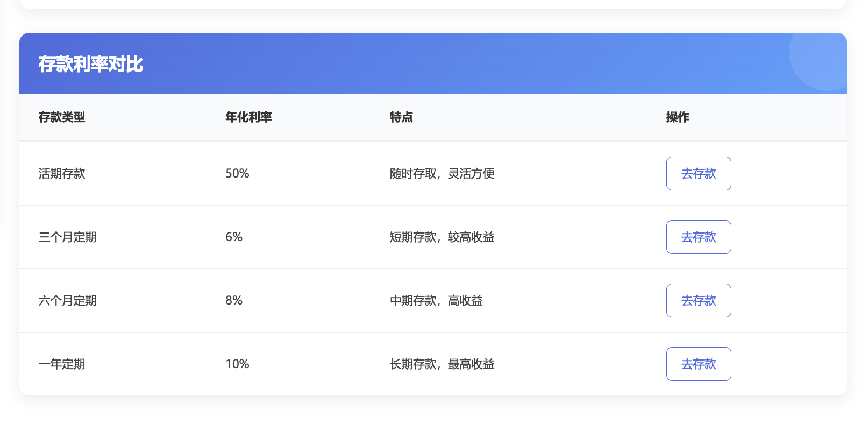This screenshot has width=868, height=424.
Task: Select the 六个月定期 row label
Action: (67, 301)
